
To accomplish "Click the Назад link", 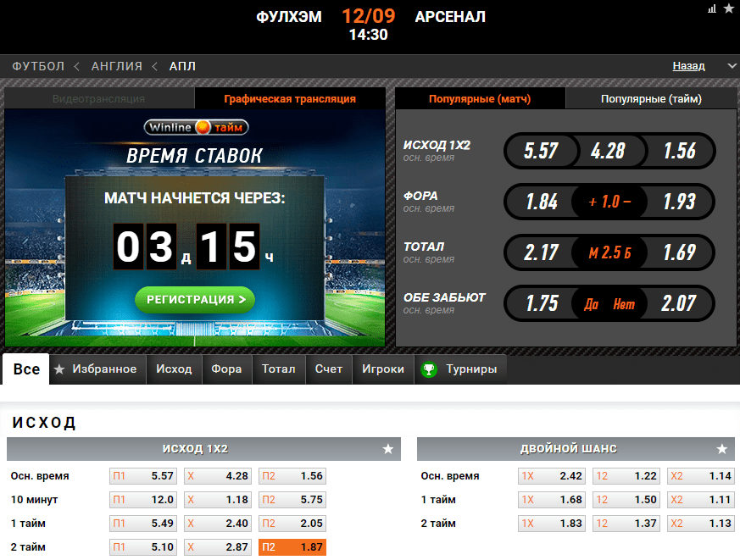I will [x=688, y=66].
